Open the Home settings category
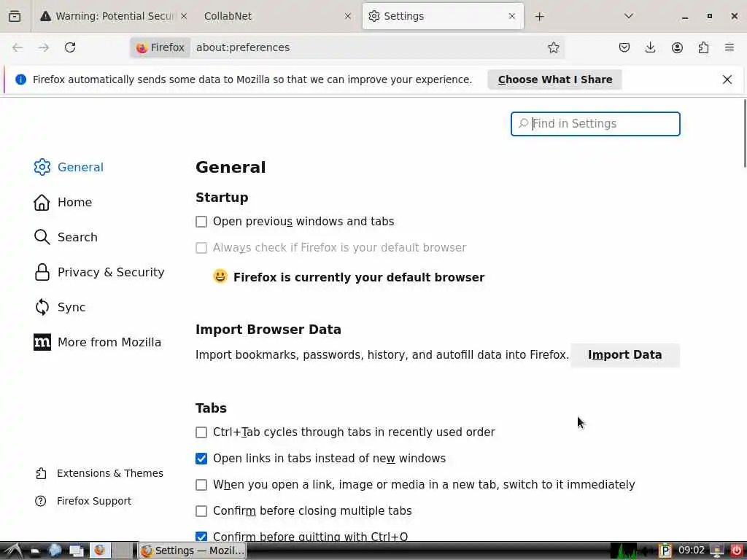Viewport: 747px width, 560px height. coord(63,202)
